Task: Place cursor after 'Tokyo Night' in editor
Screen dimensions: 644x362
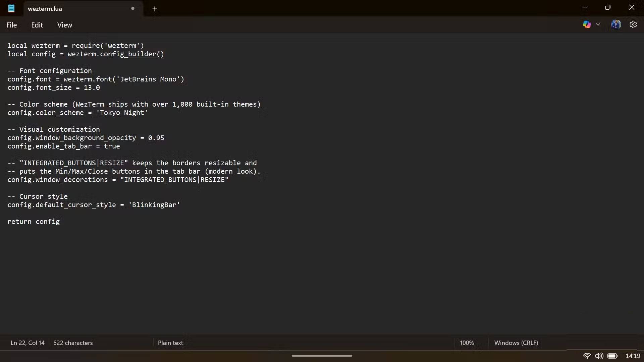Action: [148, 113]
